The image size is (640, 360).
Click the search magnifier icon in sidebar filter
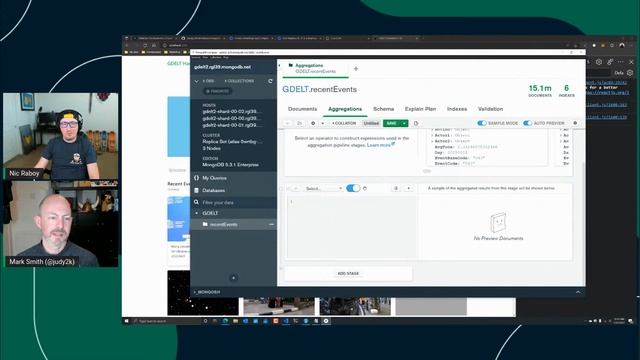pyautogui.click(x=196, y=202)
